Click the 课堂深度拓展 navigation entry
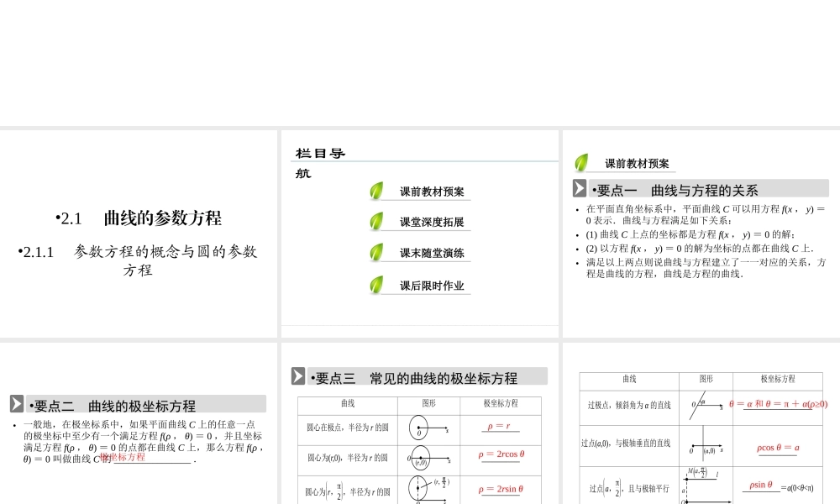 [431, 222]
